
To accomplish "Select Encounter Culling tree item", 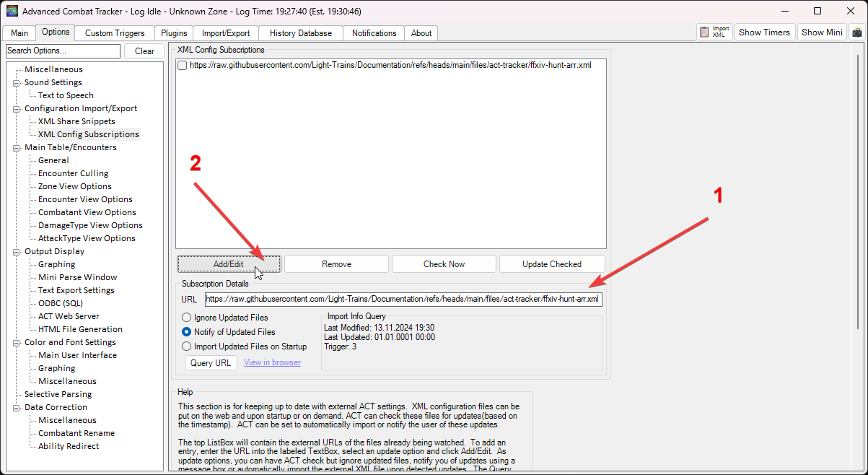I will tap(73, 173).
